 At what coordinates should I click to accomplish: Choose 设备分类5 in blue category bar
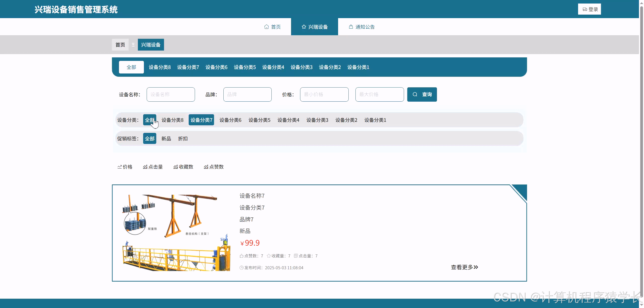pos(245,67)
